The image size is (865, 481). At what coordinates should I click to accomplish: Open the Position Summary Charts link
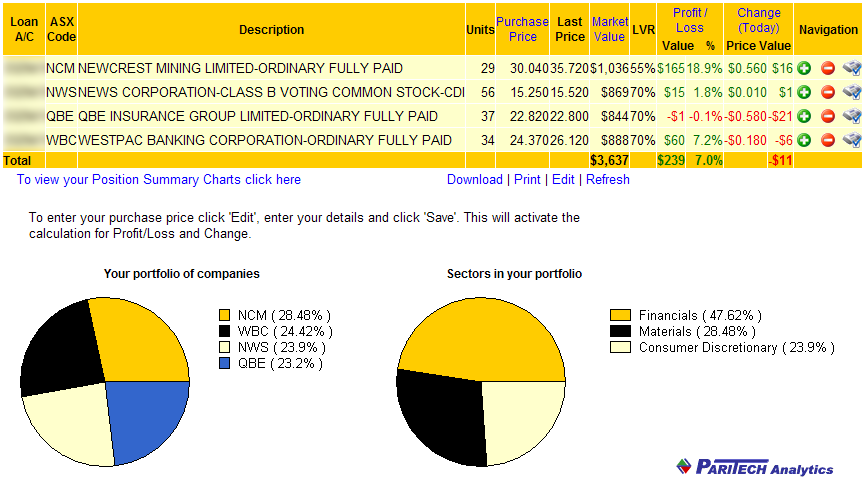[159, 180]
